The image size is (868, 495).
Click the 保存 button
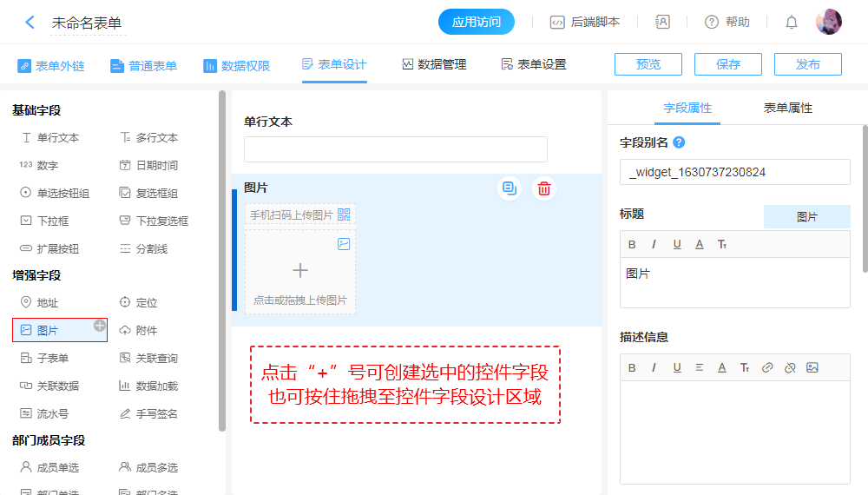[x=727, y=64]
